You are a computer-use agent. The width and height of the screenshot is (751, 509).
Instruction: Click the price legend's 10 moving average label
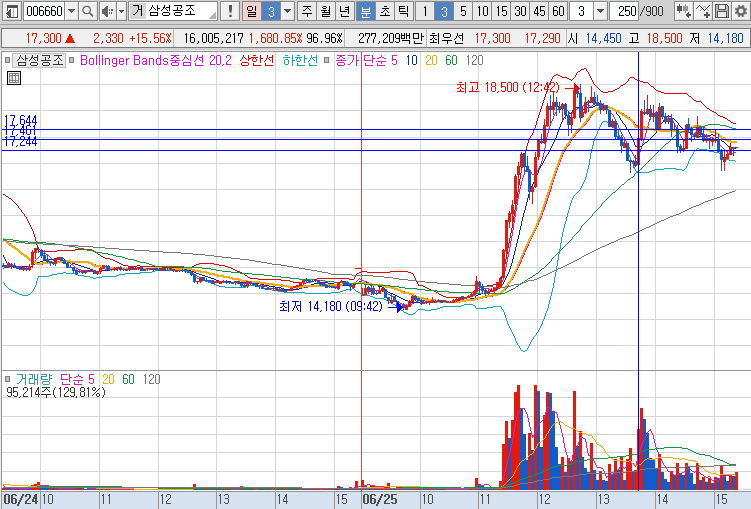(x=411, y=60)
